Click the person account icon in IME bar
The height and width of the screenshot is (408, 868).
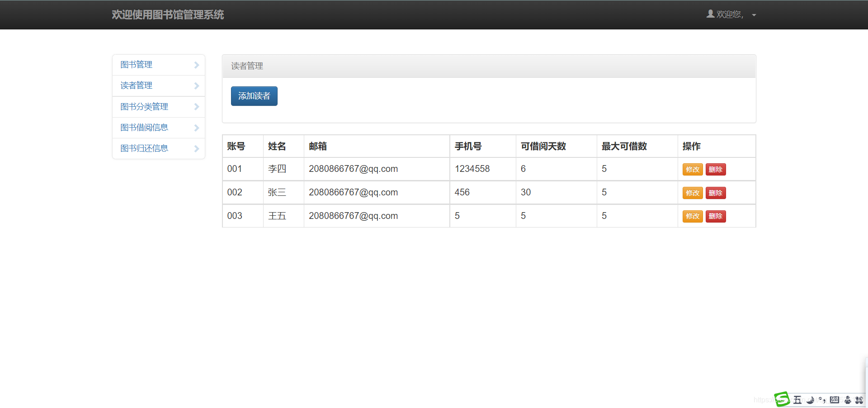pyautogui.click(x=848, y=400)
